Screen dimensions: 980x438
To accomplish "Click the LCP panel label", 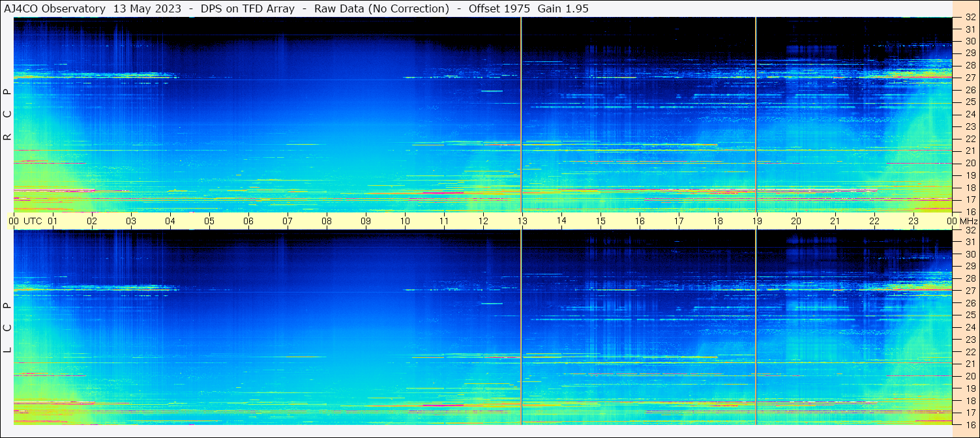I will [x=8, y=328].
